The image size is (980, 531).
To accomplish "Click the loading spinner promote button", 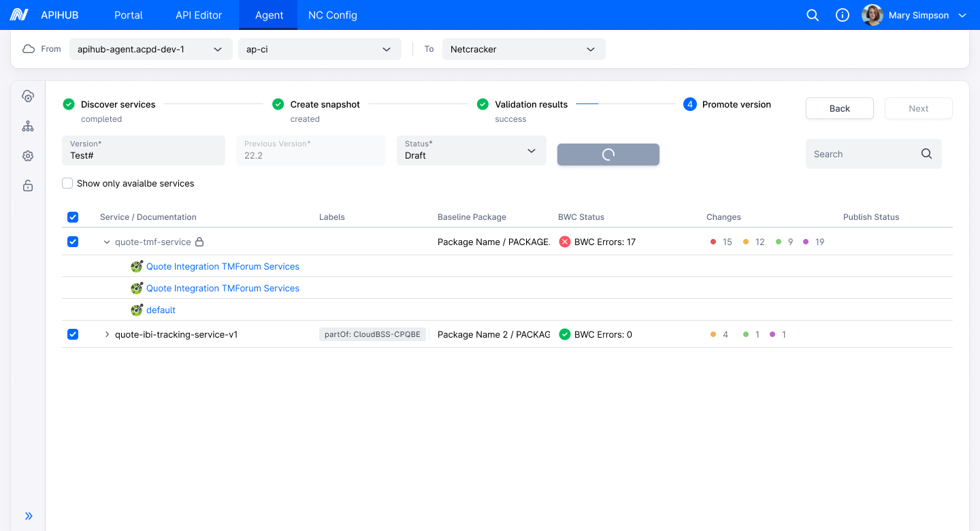I will [x=608, y=155].
